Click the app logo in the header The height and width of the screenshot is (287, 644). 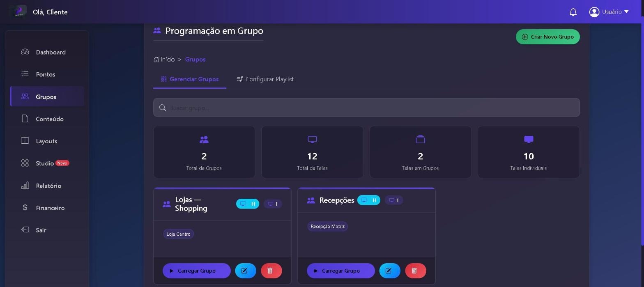[x=18, y=11]
